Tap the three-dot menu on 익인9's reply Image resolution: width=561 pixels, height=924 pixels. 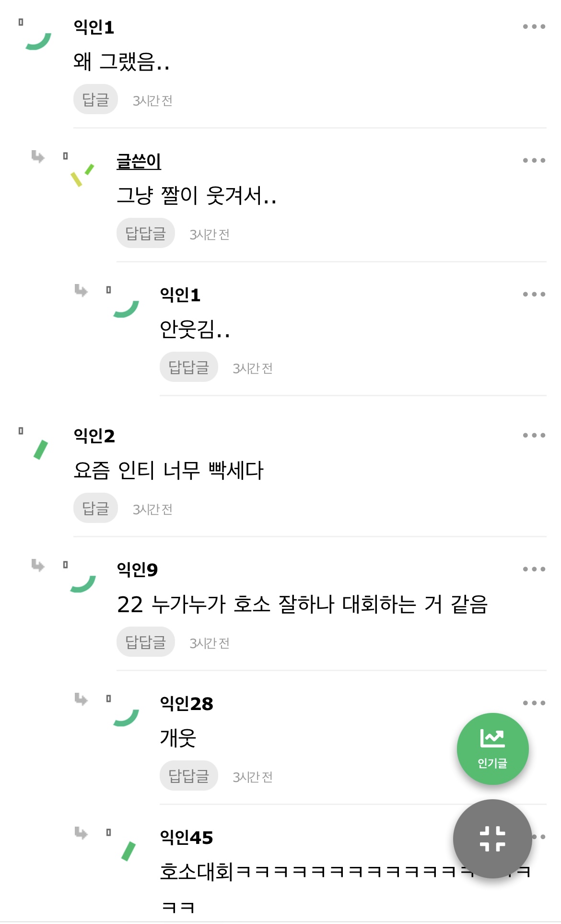pos(534,569)
